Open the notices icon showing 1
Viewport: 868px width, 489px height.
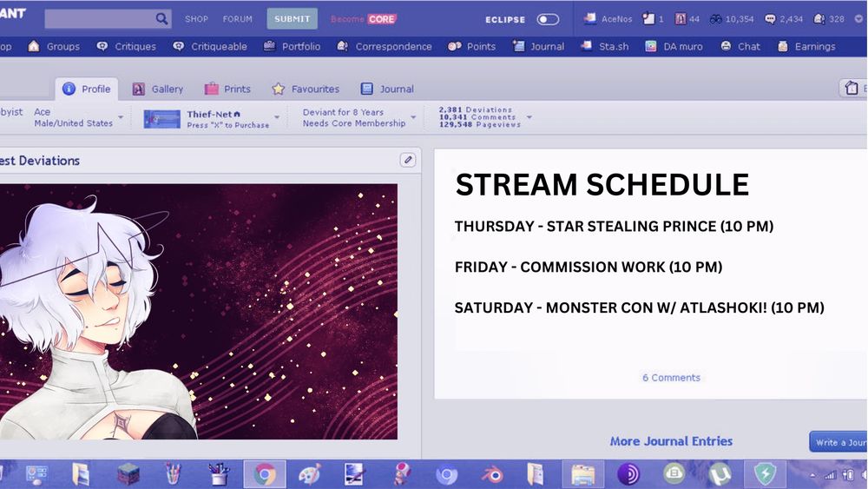[x=654, y=19]
